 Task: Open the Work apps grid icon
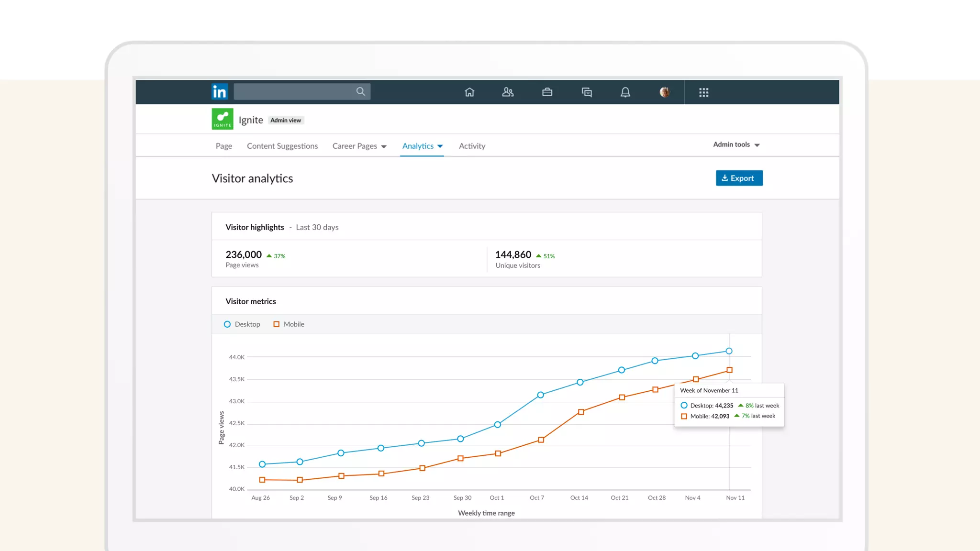pyautogui.click(x=703, y=92)
